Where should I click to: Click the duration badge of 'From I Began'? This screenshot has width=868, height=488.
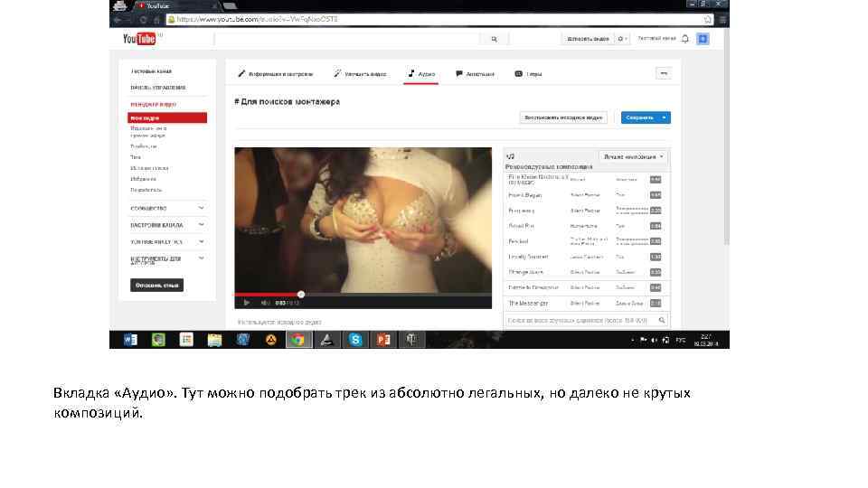(656, 195)
